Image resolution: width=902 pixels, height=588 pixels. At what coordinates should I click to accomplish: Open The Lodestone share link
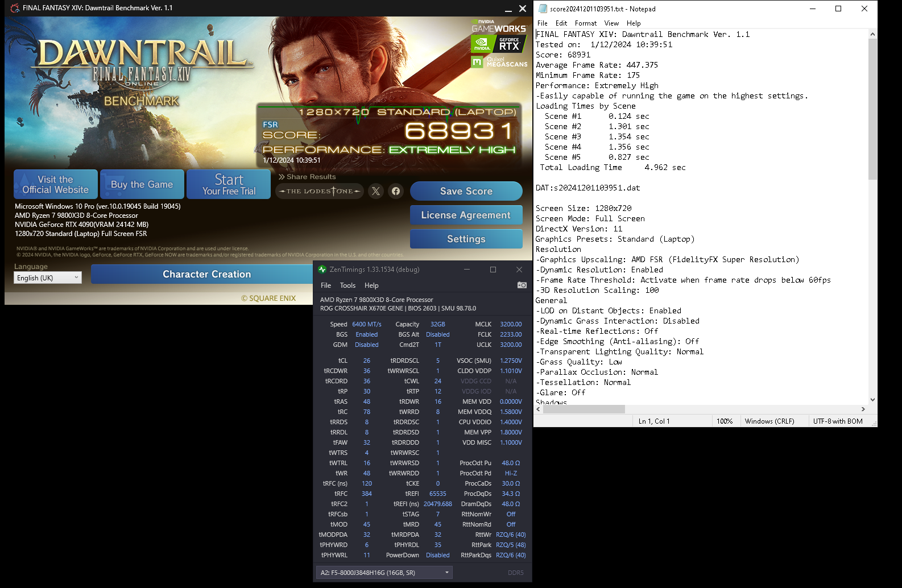click(x=320, y=191)
